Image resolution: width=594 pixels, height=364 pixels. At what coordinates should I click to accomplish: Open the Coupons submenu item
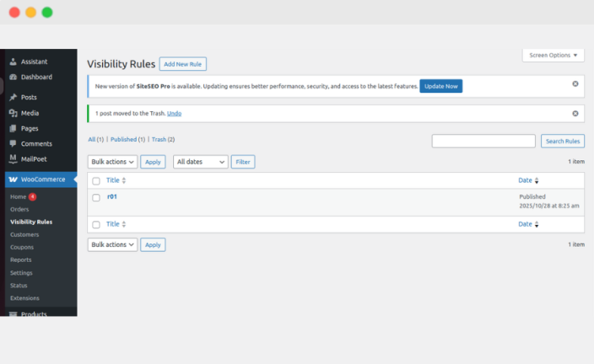pos(22,247)
